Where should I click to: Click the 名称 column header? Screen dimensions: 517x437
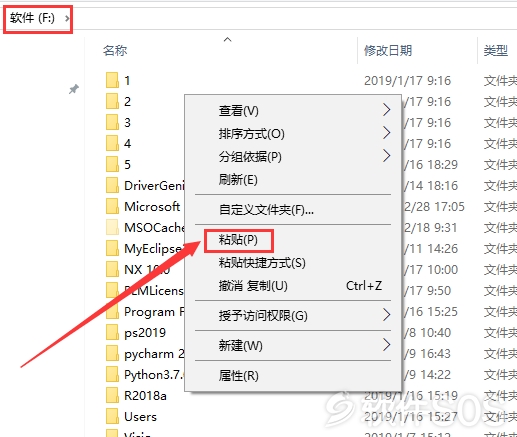[x=115, y=51]
